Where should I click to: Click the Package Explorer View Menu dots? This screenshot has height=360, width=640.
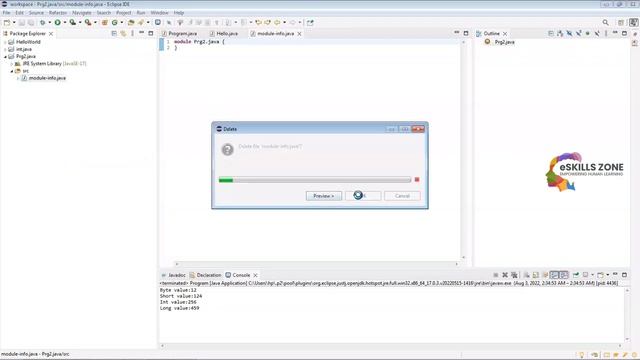pyautogui.click(x=132, y=33)
